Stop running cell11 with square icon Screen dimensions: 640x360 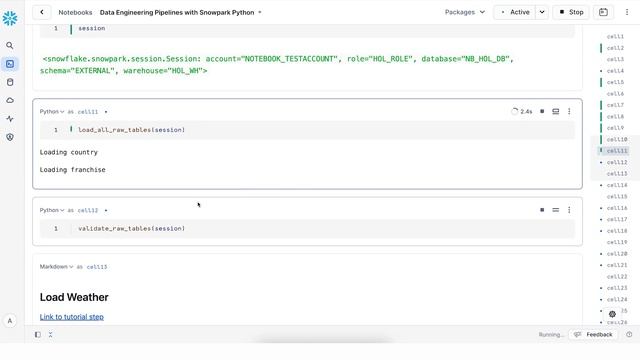[x=542, y=111]
